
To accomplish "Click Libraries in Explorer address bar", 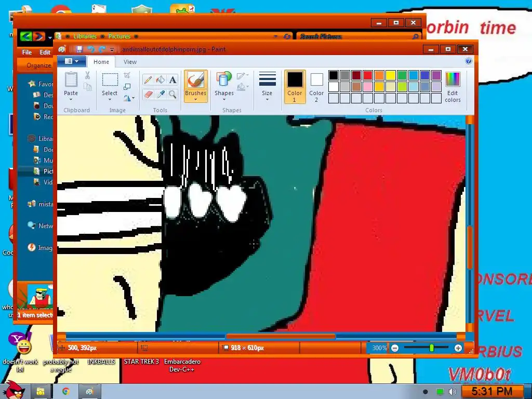I will tap(85, 36).
